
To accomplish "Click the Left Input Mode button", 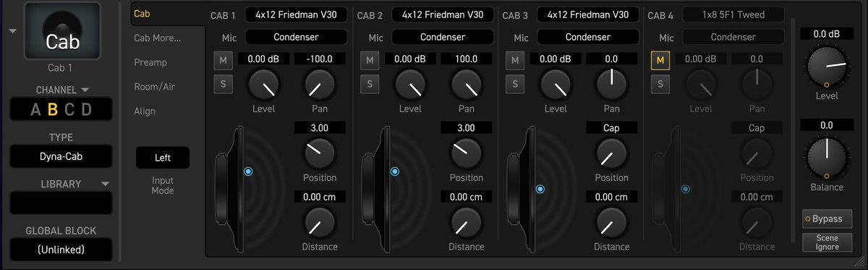I will (163, 158).
